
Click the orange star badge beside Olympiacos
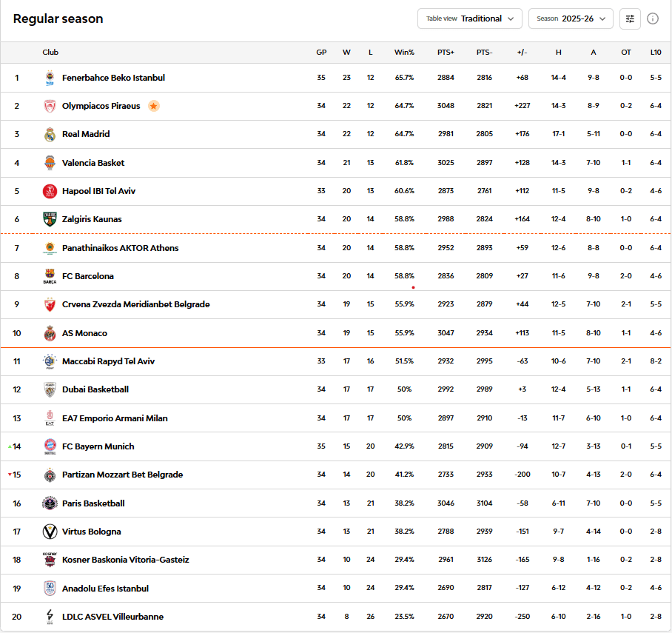[153, 106]
